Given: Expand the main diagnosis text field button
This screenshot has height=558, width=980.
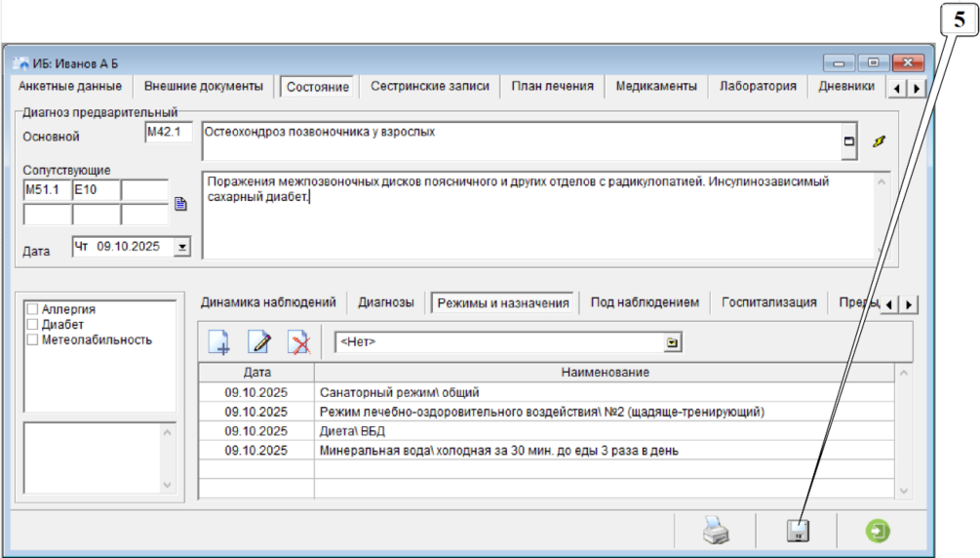Looking at the screenshot, I should click(x=848, y=141).
